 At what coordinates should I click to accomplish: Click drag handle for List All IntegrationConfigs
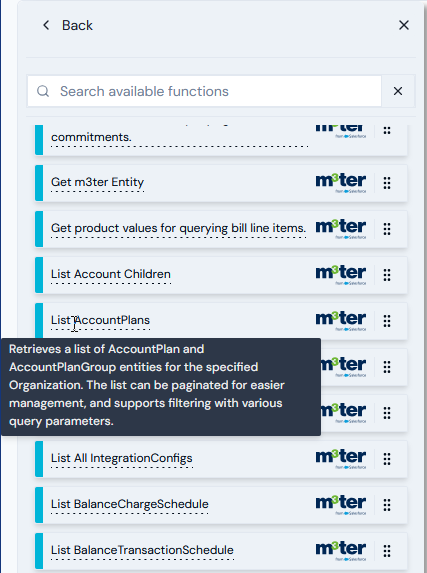tap(387, 459)
